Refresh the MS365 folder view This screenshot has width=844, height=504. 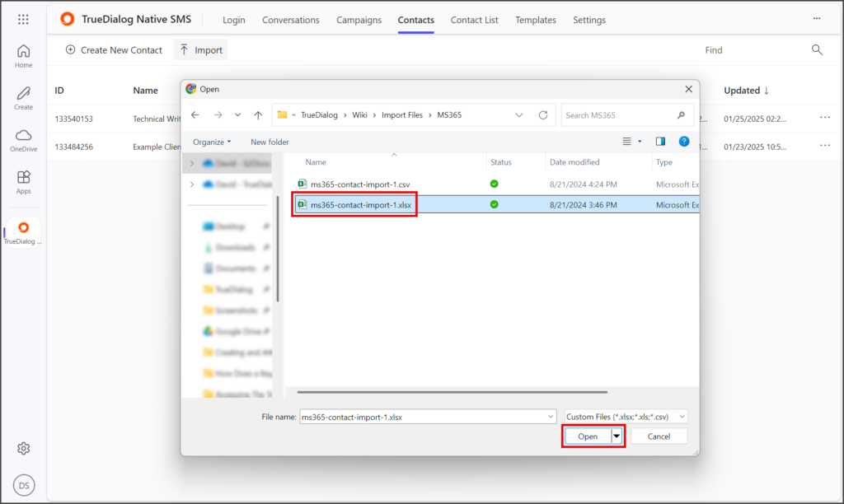pyautogui.click(x=543, y=114)
